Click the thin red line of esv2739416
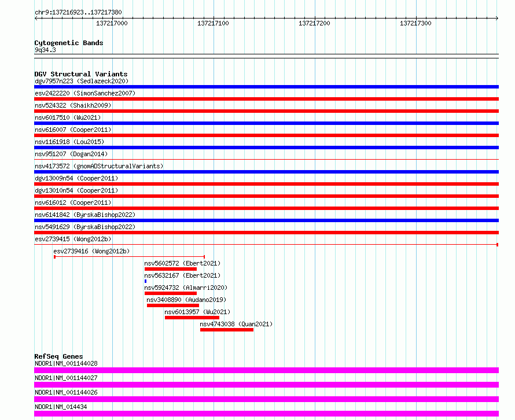Image resolution: width=515 pixels, height=420 pixels. 130,257
